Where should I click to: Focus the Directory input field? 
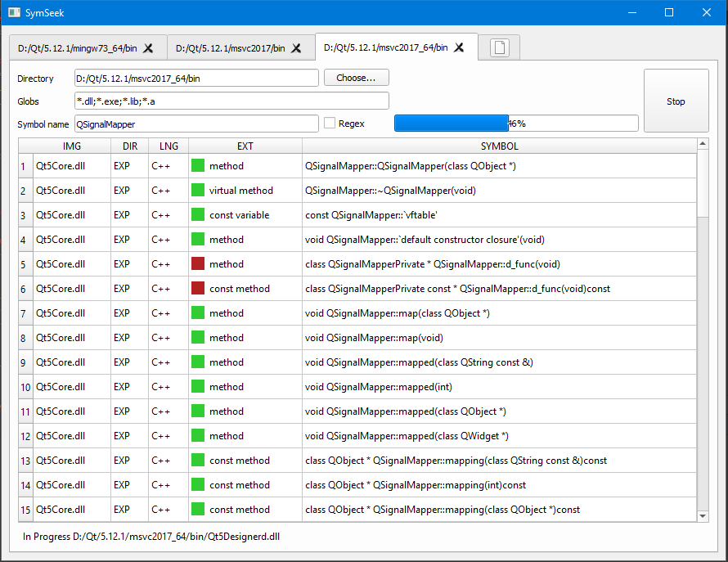196,78
